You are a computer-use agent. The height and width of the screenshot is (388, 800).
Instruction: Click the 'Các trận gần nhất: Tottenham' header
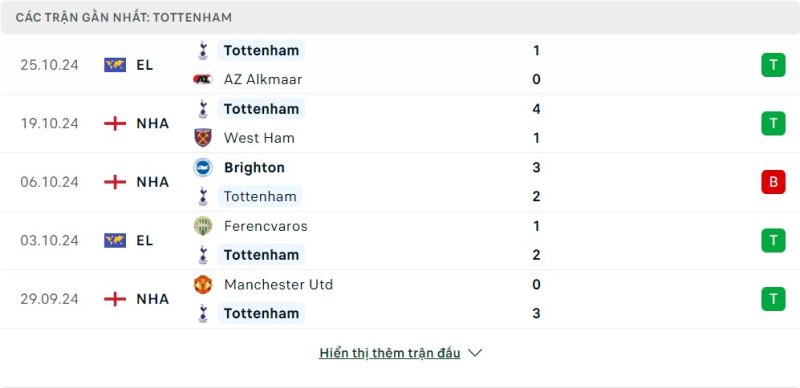[123, 17]
